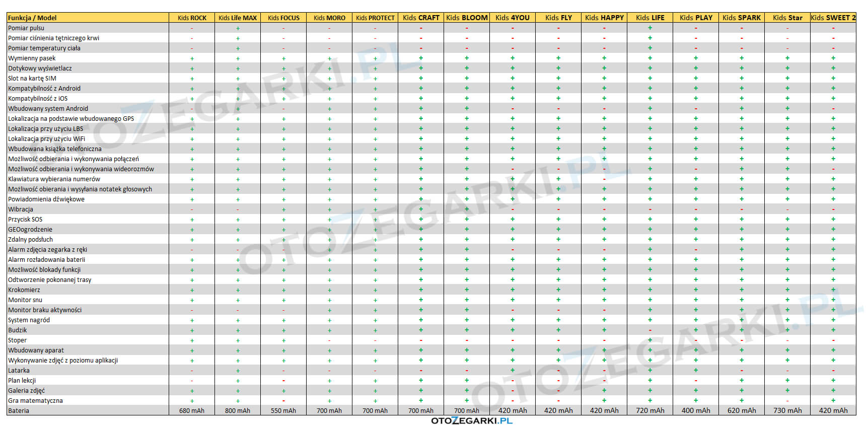This screenshot has width=868, height=425.
Task: Click the 'Powiadomienia dźwiękowe' row label
Action: click(x=46, y=199)
